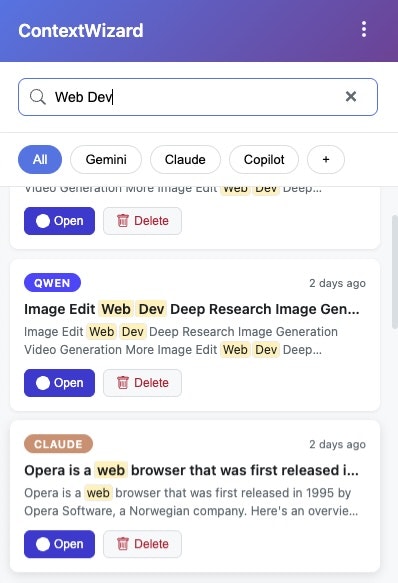The image size is (398, 583).
Task: Click the vertical scrollbar thumb
Action: 395,271
